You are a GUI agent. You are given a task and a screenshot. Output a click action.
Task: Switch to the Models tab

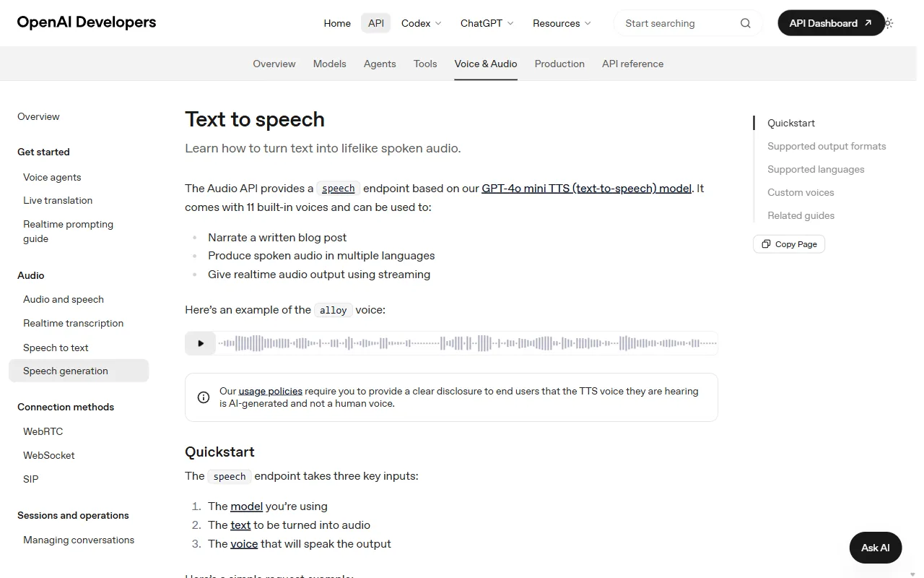coord(330,64)
